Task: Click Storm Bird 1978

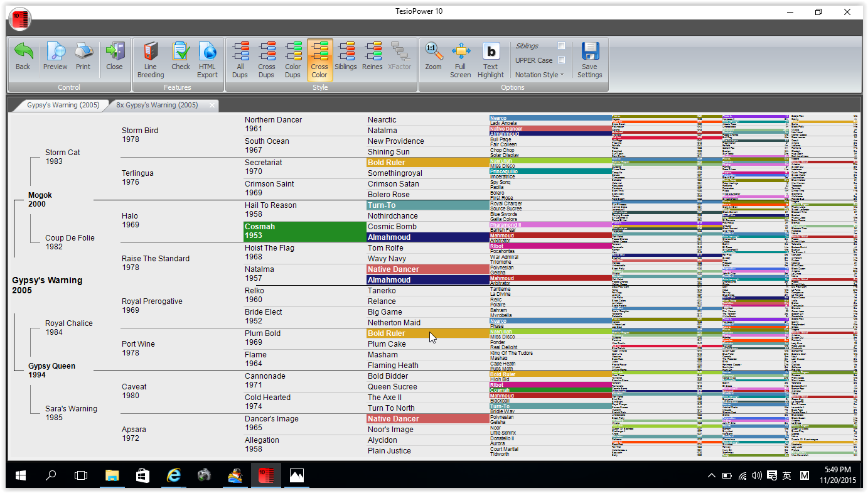Action: point(140,135)
